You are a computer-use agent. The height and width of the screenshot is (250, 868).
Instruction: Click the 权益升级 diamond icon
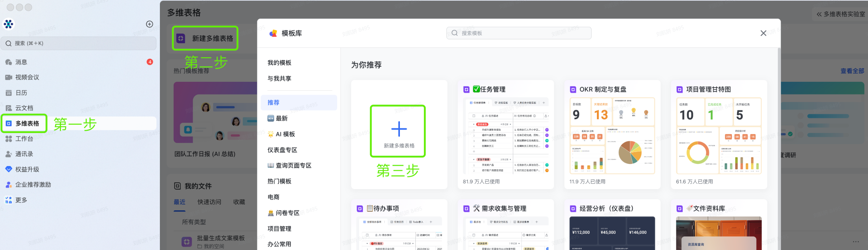click(9, 169)
